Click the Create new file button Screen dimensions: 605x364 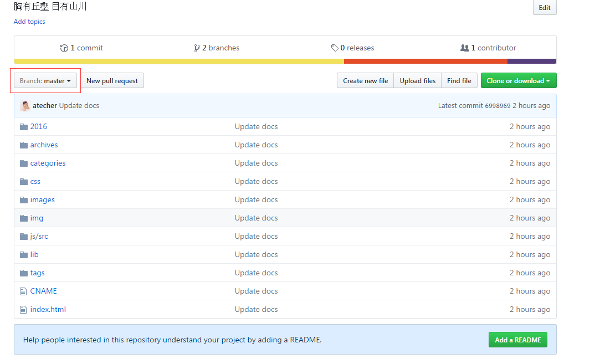(365, 81)
